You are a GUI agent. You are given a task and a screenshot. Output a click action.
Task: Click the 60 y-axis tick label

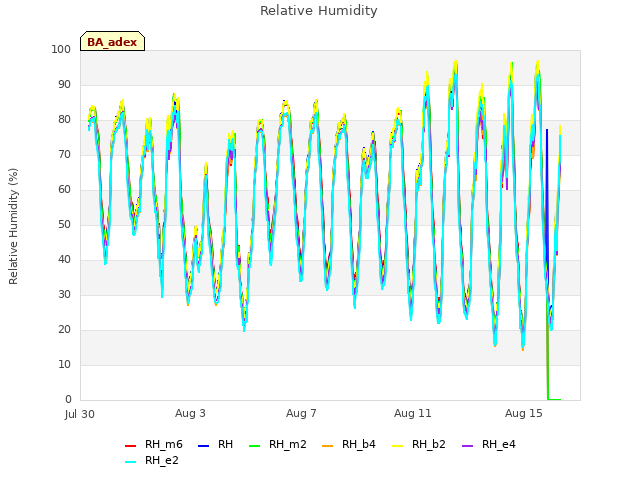pos(64,189)
